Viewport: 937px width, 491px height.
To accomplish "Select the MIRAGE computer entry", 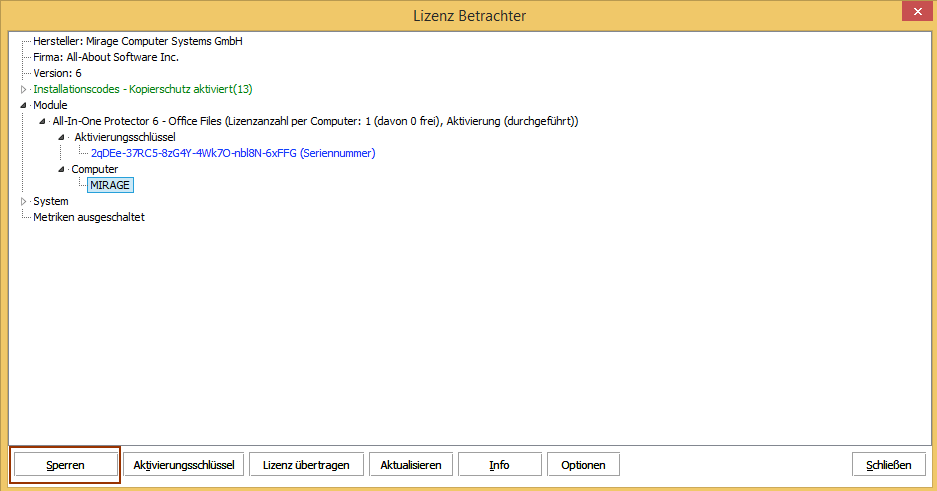I will [x=110, y=185].
